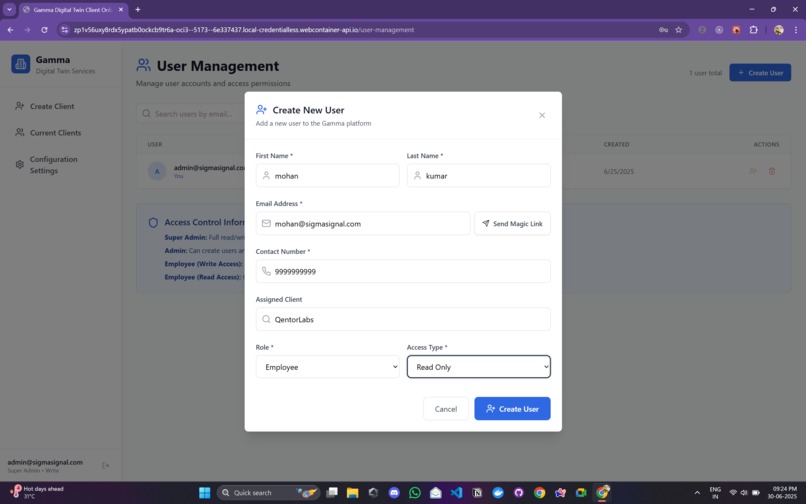Click the browser back arrow
806x504 pixels.
(10, 30)
